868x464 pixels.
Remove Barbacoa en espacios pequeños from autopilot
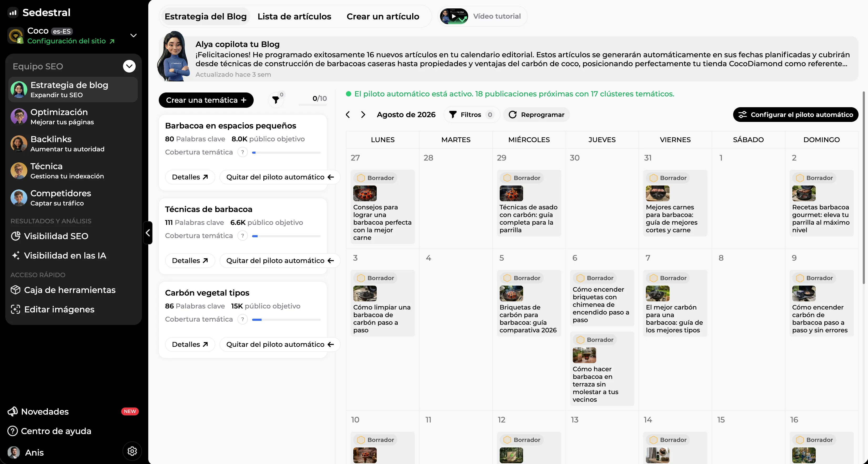(280, 177)
